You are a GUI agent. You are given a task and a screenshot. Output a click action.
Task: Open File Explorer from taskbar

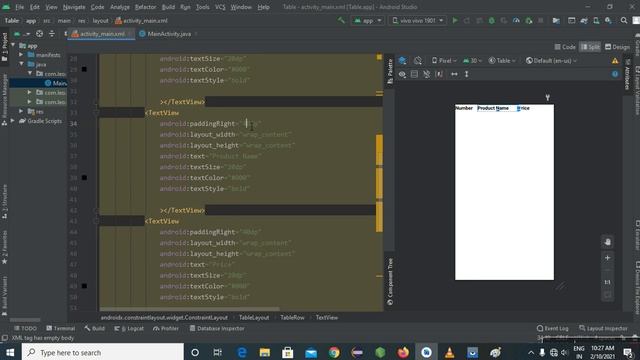click(264, 352)
